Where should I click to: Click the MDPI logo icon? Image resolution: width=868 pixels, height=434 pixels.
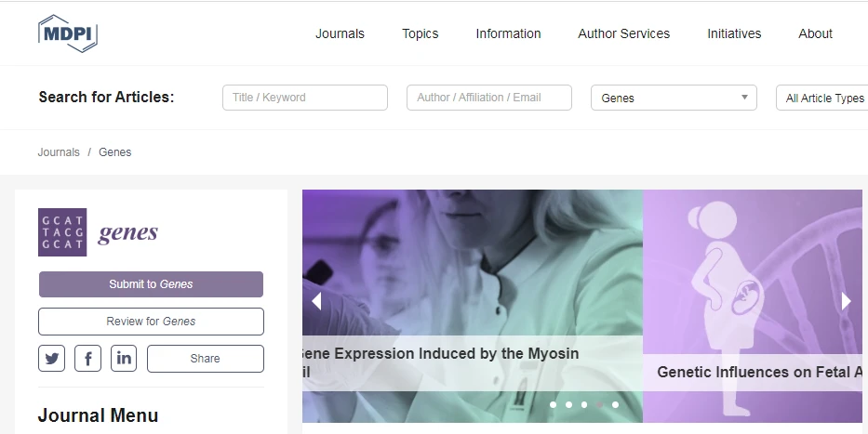click(68, 33)
